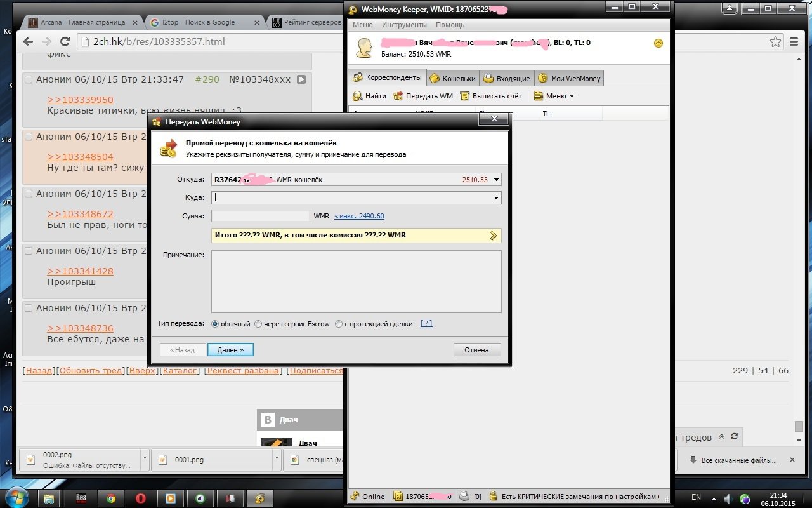Click Передать WM in the Keeper toolbar
The height and width of the screenshot is (508, 812).
(423, 96)
